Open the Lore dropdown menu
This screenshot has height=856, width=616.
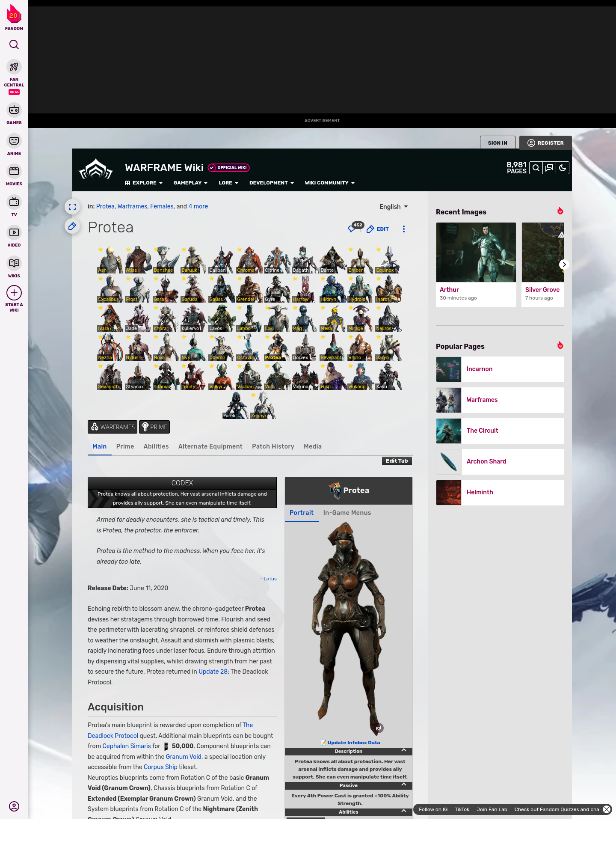click(228, 183)
